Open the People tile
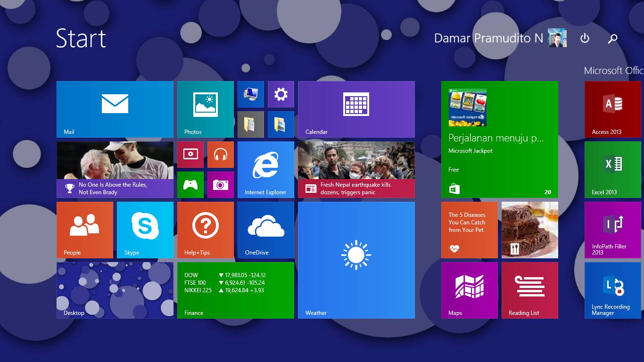 (85, 230)
